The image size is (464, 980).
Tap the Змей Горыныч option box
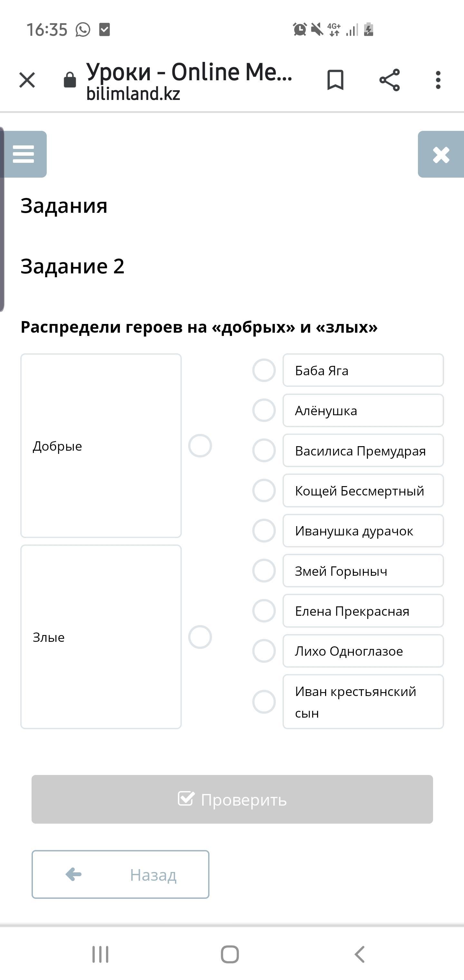(x=363, y=571)
